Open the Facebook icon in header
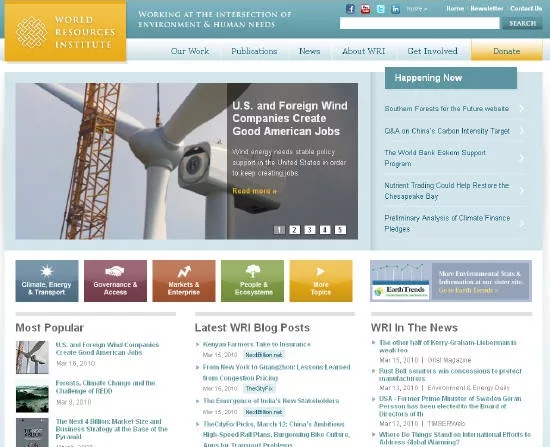Image resolution: width=550 pixels, height=447 pixels. tap(350, 9)
